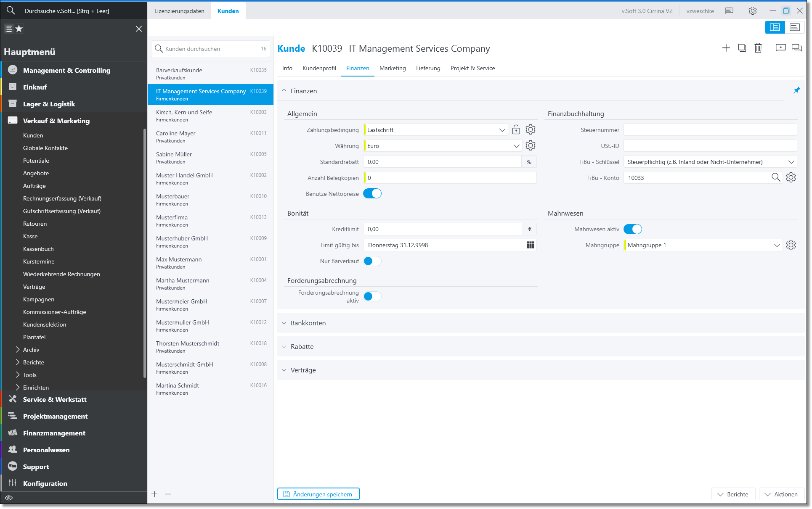The width and height of the screenshot is (812, 509).
Task: Open the gear settings beside Mahngruppe
Action: click(x=791, y=245)
